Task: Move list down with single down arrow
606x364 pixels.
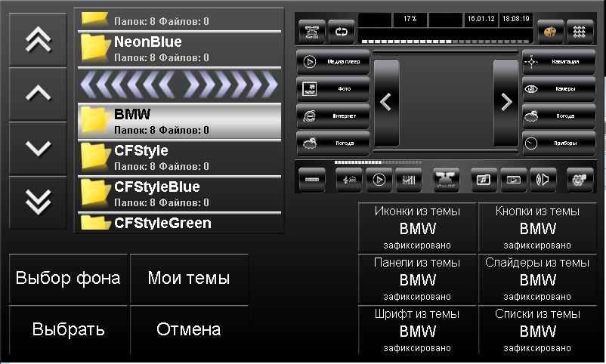Action: 38,148
